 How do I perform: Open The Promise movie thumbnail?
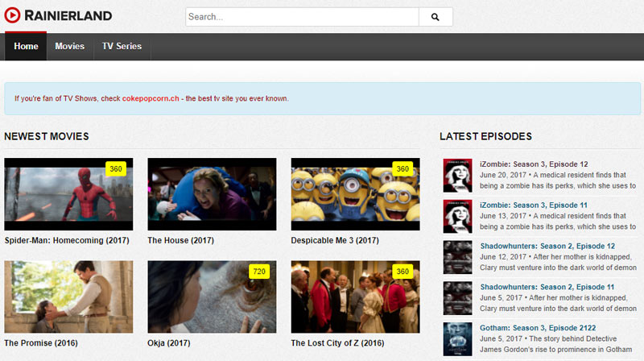(x=68, y=297)
